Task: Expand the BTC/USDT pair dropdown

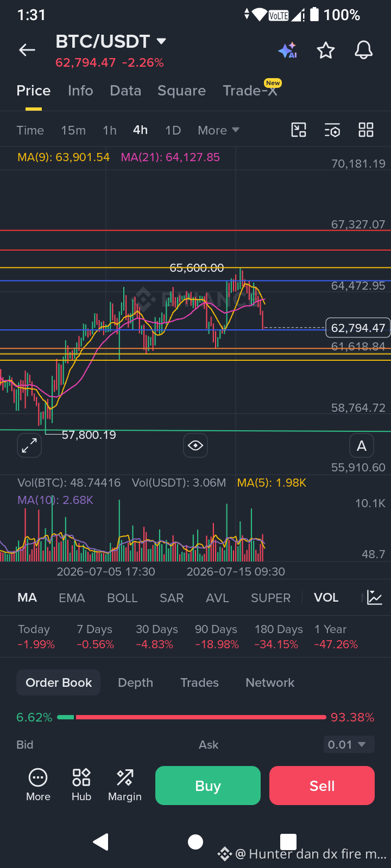Action: tap(161, 41)
